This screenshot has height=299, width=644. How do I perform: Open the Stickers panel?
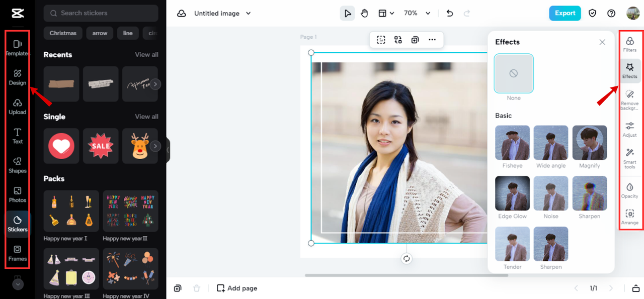point(18,224)
